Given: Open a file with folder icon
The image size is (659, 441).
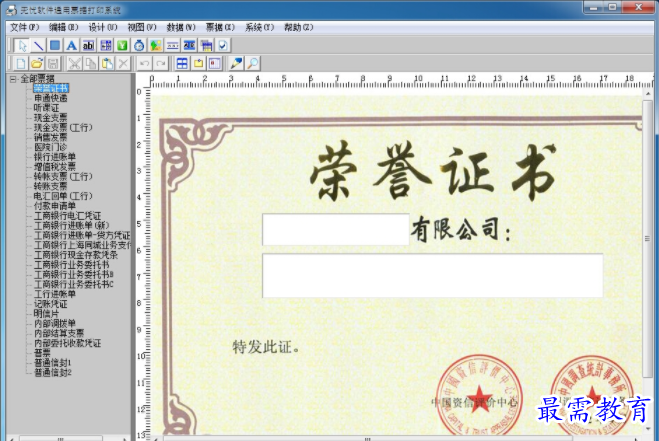Looking at the screenshot, I should tap(37, 63).
